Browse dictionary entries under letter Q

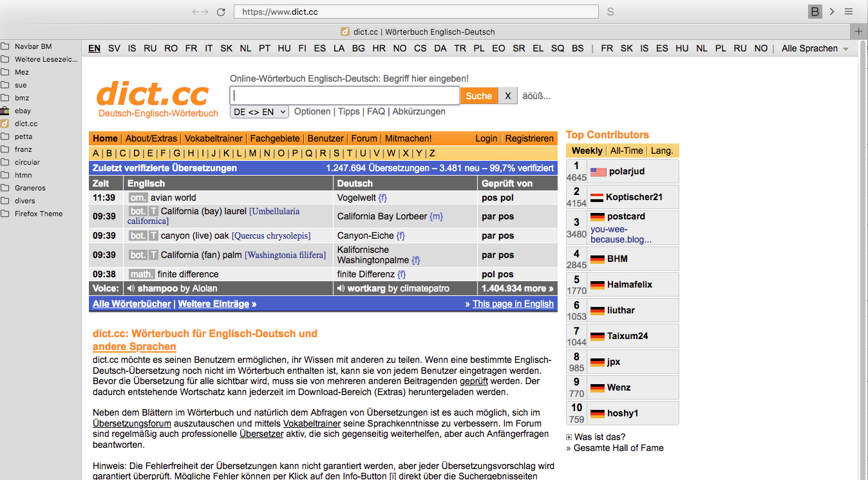coord(309,153)
